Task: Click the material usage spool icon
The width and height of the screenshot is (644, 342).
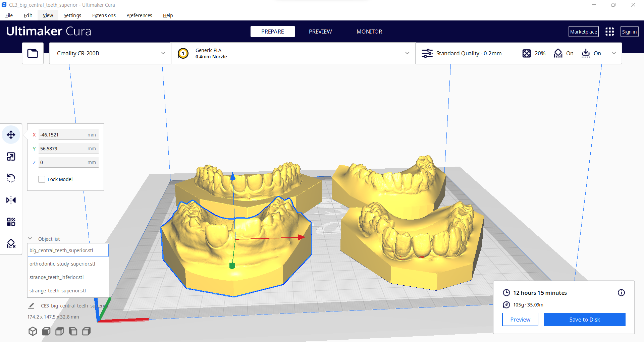Action: point(506,305)
